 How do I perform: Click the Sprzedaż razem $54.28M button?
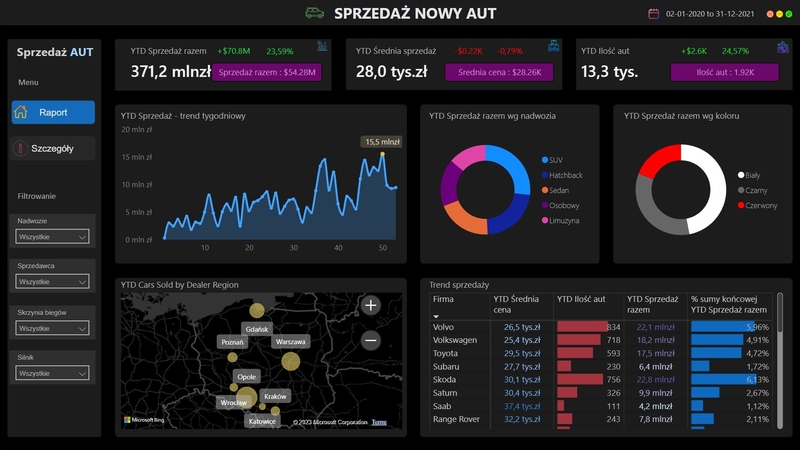pos(267,72)
